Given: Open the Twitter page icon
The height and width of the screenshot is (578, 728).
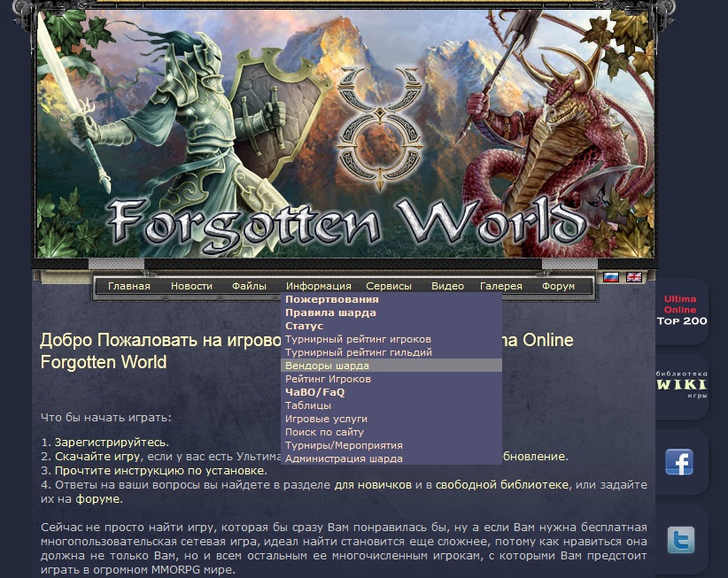Looking at the screenshot, I should tap(681, 540).
